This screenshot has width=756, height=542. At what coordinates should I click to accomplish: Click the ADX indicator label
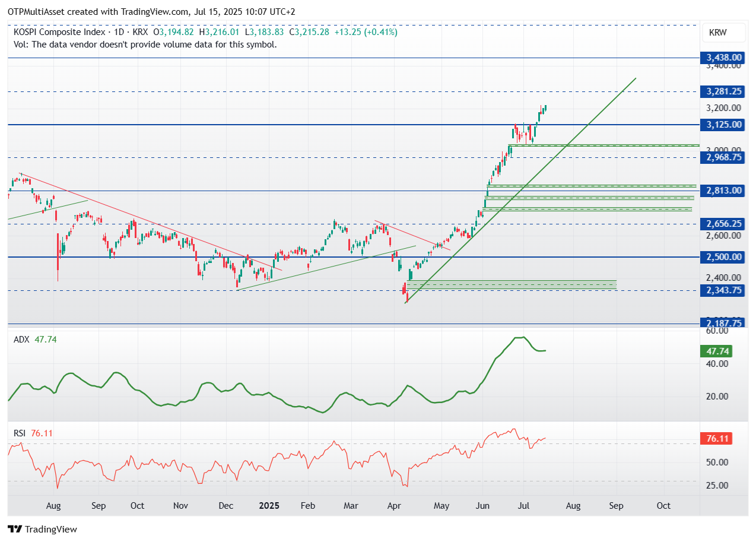coord(22,338)
